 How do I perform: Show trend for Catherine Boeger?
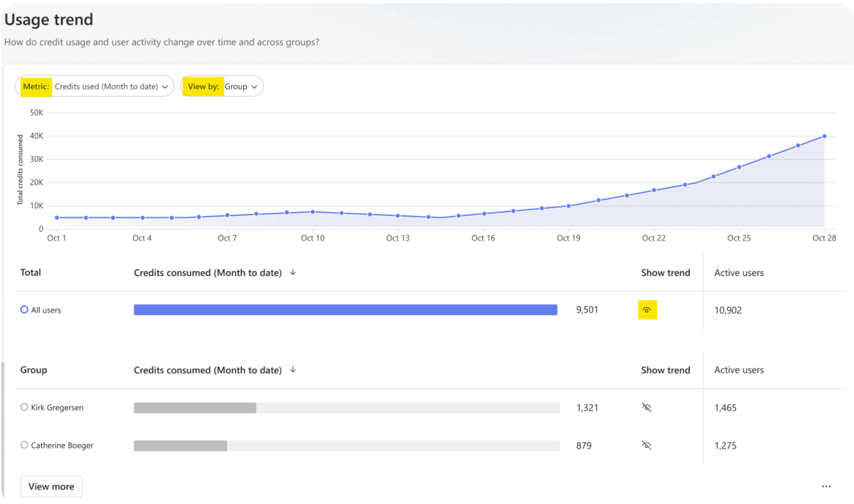[646, 445]
